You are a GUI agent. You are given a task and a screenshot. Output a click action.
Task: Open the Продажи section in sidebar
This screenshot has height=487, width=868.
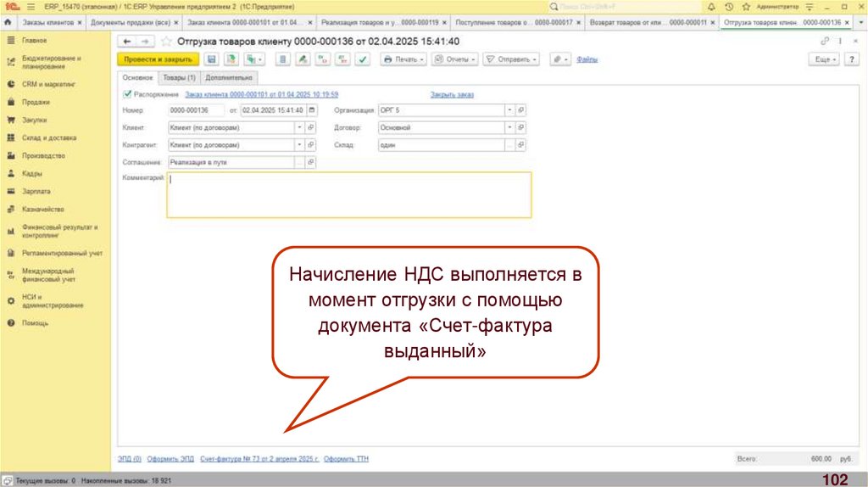click(36, 102)
